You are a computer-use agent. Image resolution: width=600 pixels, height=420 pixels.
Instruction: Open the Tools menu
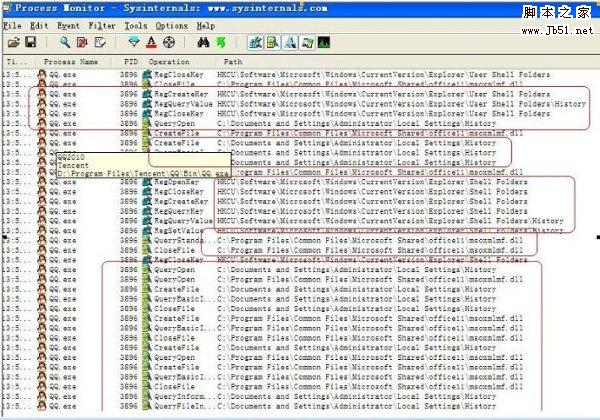[x=136, y=26]
